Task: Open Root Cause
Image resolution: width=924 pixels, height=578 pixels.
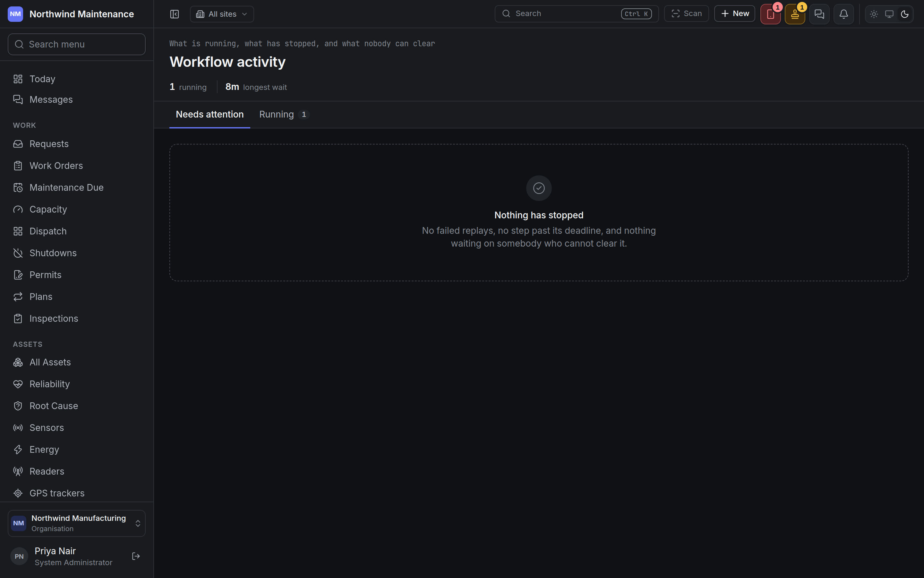Action: pos(77,406)
